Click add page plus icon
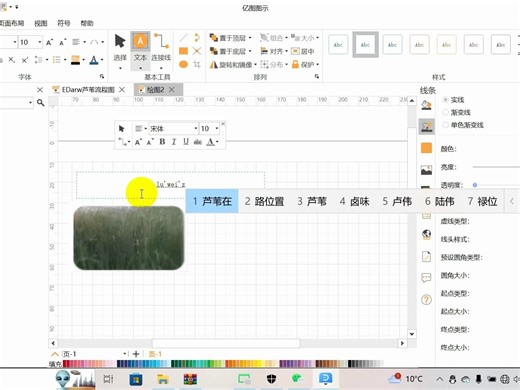Viewport: 520px width, 390px height. point(136,354)
